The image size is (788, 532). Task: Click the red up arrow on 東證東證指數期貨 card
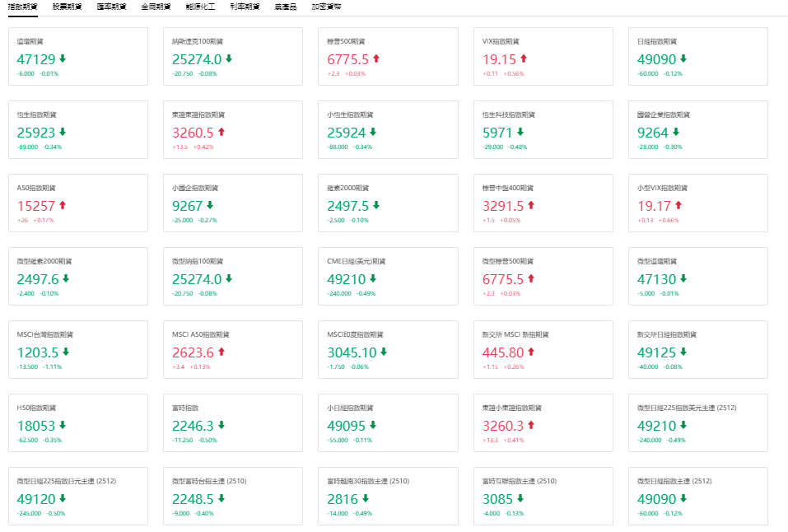(221, 132)
